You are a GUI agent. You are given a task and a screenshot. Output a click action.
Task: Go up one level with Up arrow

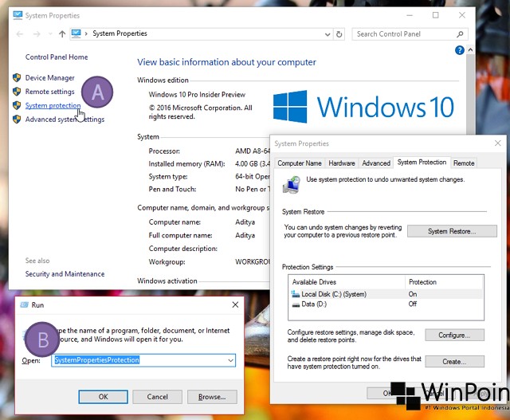(62, 33)
